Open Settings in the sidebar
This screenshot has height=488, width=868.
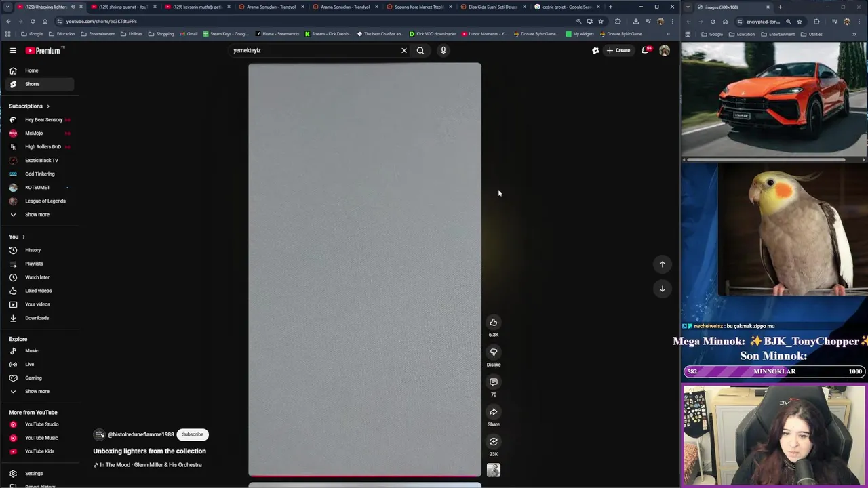click(41, 473)
